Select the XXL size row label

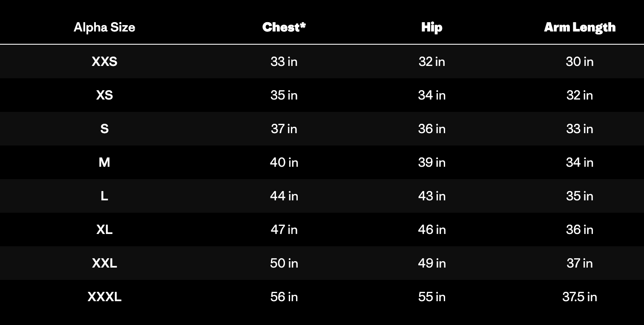click(x=104, y=263)
